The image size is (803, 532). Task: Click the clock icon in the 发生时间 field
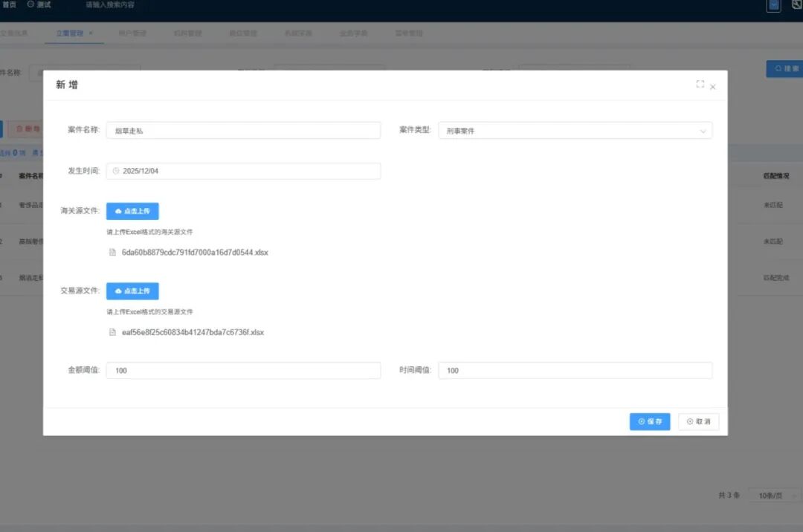point(116,171)
